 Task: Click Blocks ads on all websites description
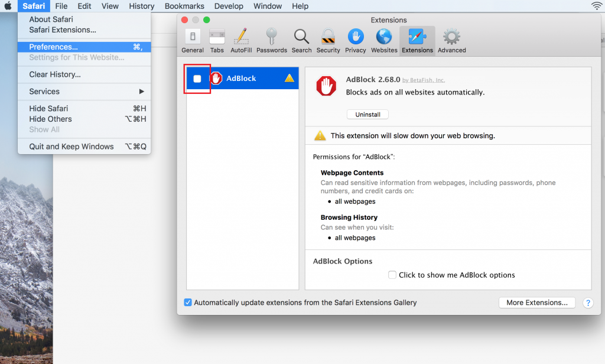[415, 92]
